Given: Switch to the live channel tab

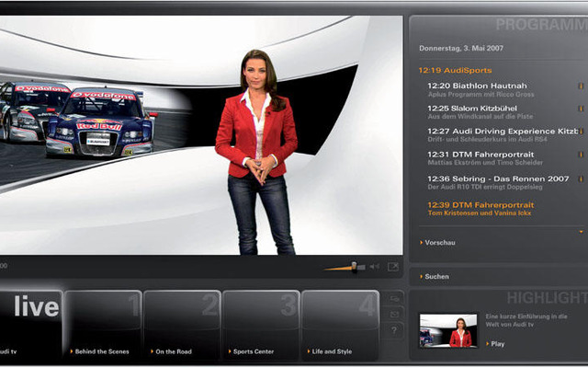Looking at the screenshot, I should pyautogui.click(x=30, y=325).
